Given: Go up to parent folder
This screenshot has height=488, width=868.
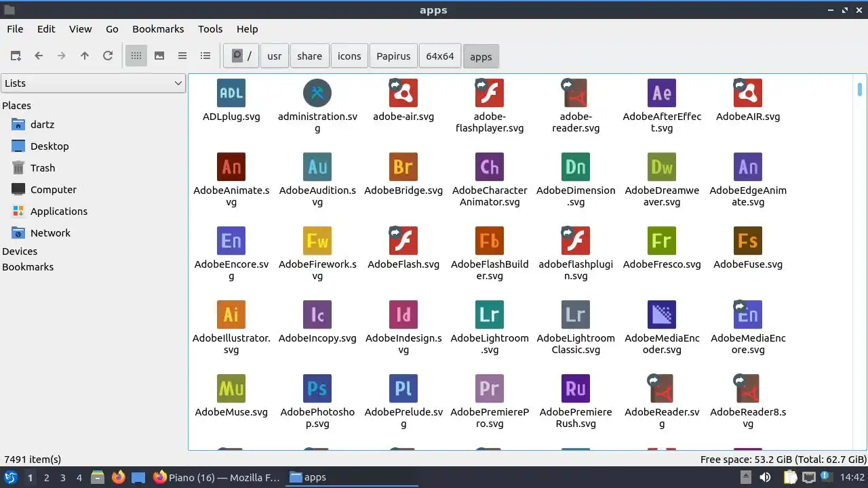Looking at the screenshot, I should [85, 56].
